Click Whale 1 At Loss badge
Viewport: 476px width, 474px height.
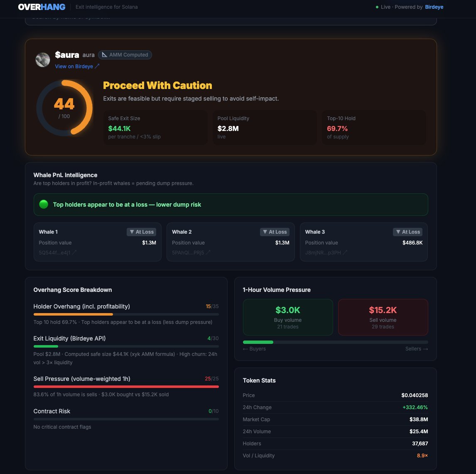pyautogui.click(x=142, y=232)
